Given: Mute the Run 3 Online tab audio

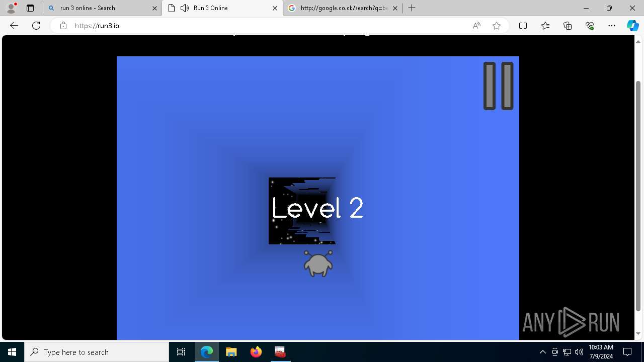Looking at the screenshot, I should [185, 8].
